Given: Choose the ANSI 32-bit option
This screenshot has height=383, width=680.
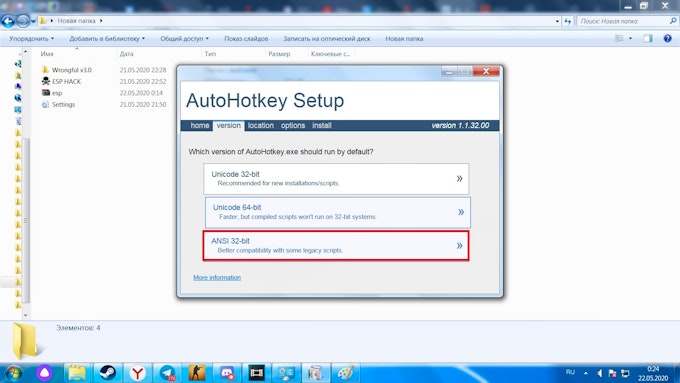Looking at the screenshot, I should (336, 246).
